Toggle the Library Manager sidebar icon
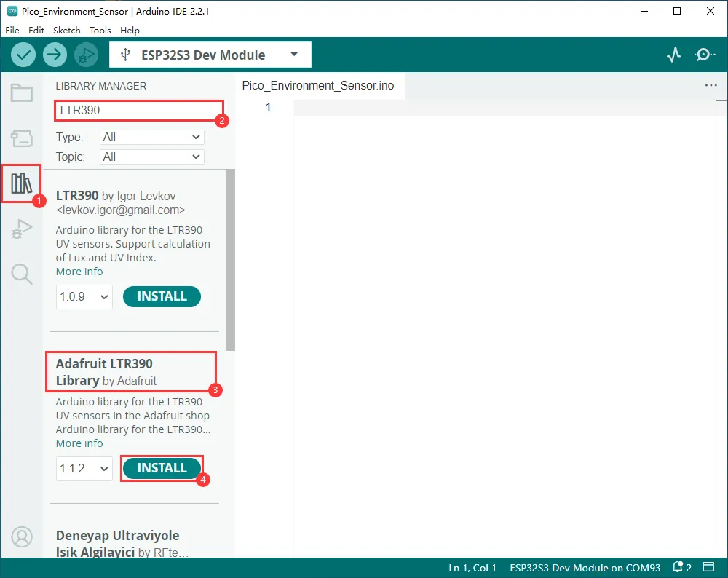728x578 pixels. (21, 183)
